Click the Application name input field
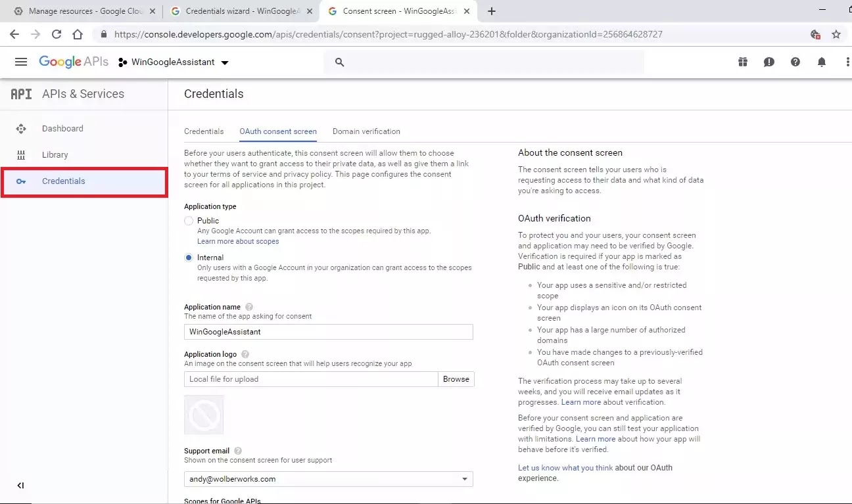852x504 pixels. pyautogui.click(x=329, y=332)
